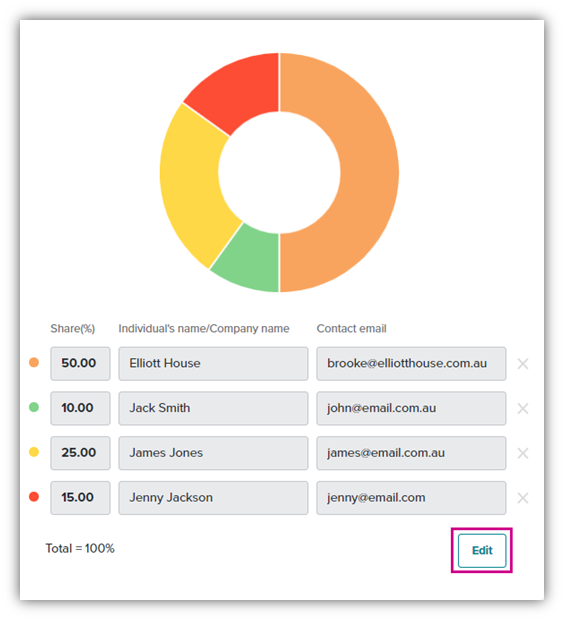The height and width of the screenshot is (620, 564).
Task: Click the 10.00 share field
Action: tap(80, 408)
